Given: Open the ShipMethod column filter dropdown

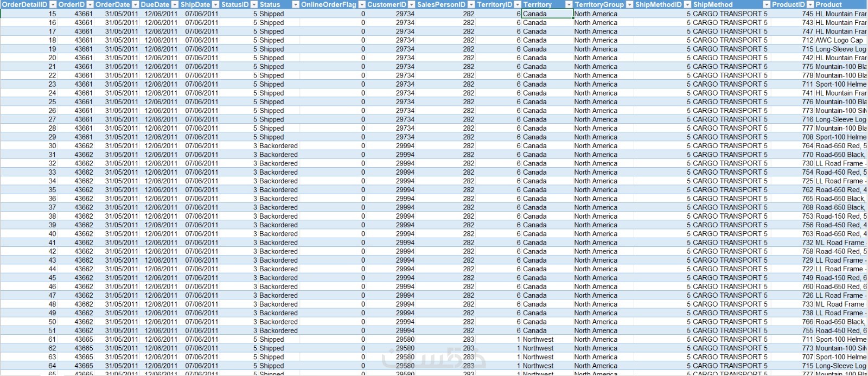Looking at the screenshot, I should tap(766, 4).
